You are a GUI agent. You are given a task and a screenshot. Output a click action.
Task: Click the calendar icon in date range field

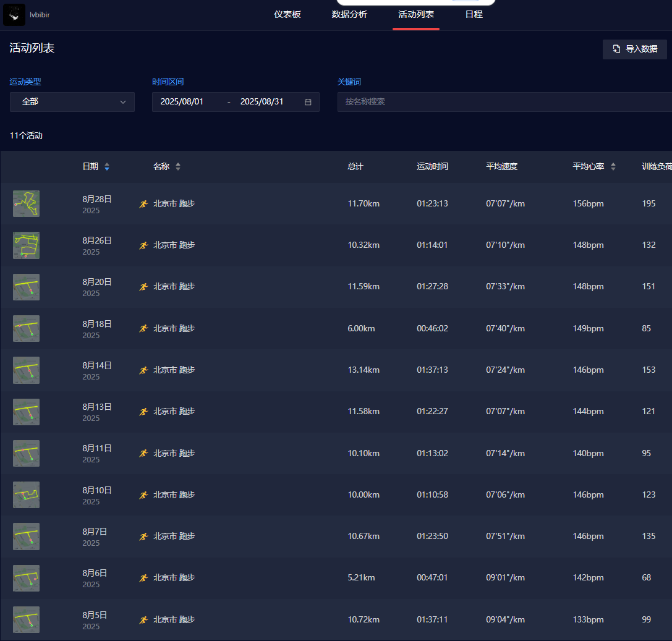(308, 102)
